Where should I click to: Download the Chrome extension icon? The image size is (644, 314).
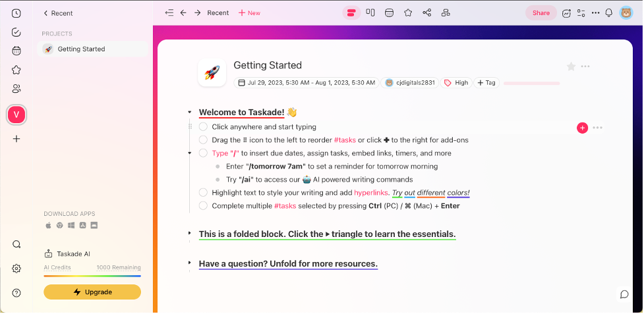(x=59, y=225)
